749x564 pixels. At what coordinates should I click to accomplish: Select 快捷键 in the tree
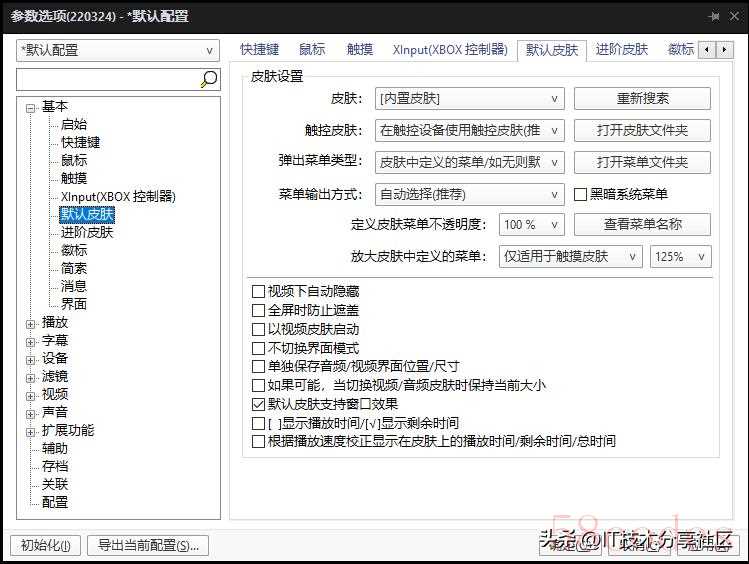point(80,142)
